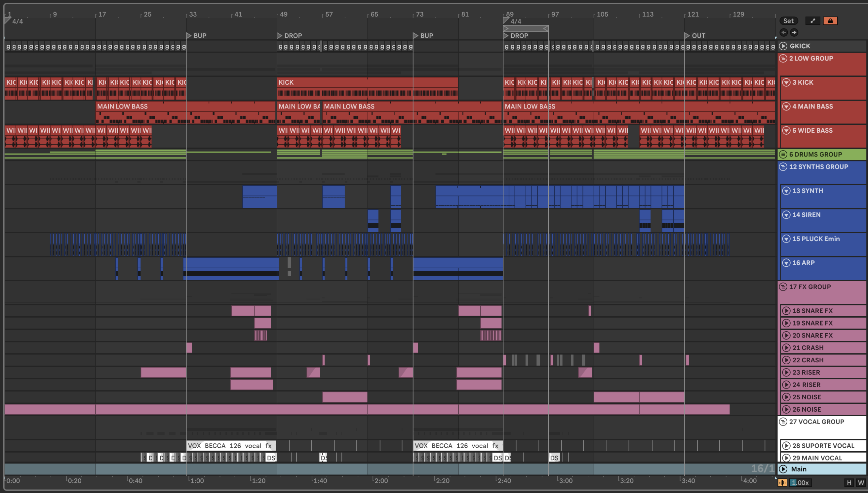Unfold the 29 MAIN VOCAL track
868x493 pixels.
[x=786, y=458]
